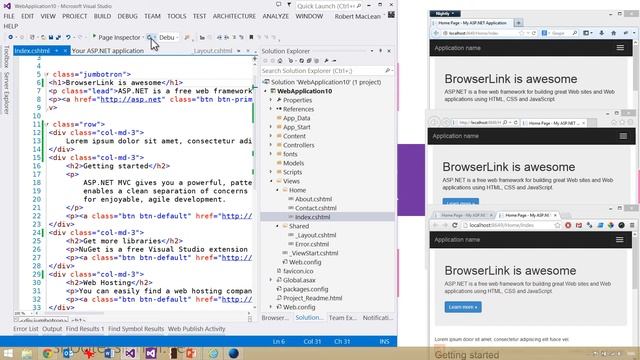Close the Index.cshtml editor tab

65,51
